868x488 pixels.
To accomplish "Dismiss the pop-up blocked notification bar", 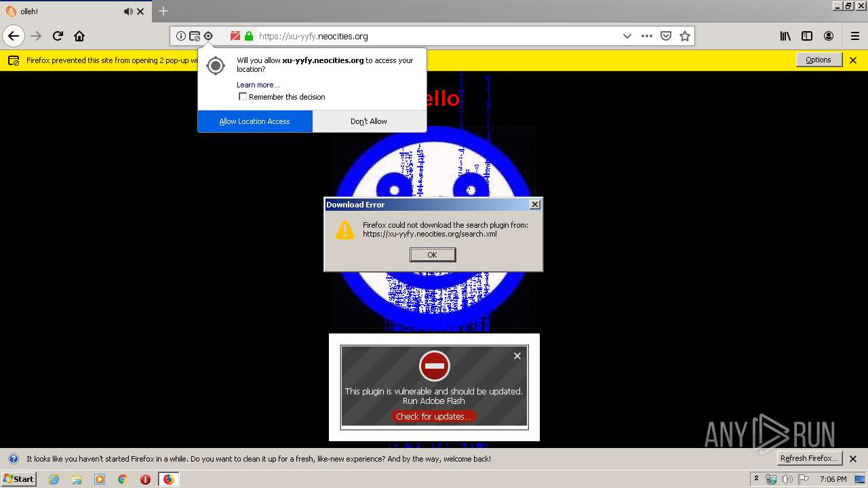I will point(853,60).
